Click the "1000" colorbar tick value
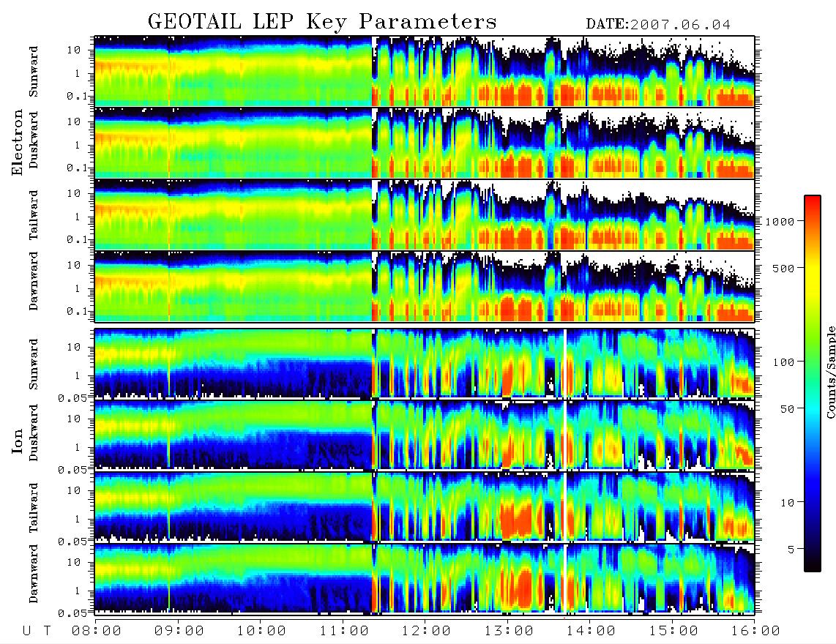The image size is (836, 644). [780, 221]
